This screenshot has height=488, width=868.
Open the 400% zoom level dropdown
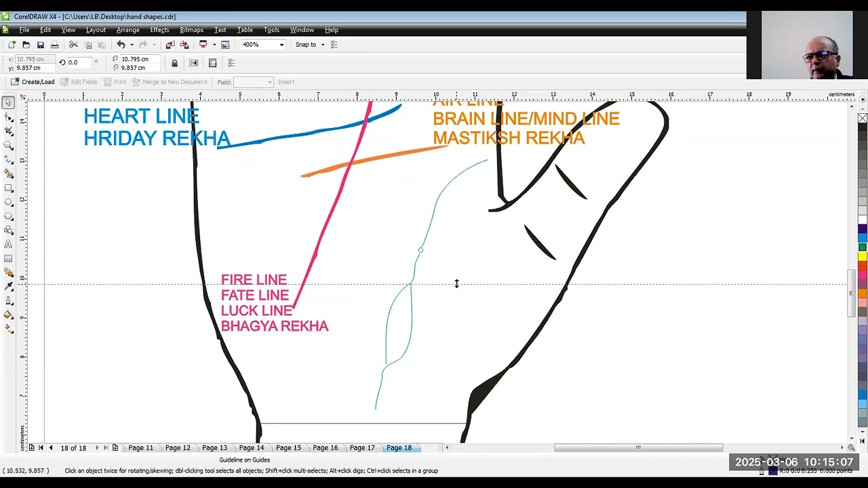click(x=281, y=45)
